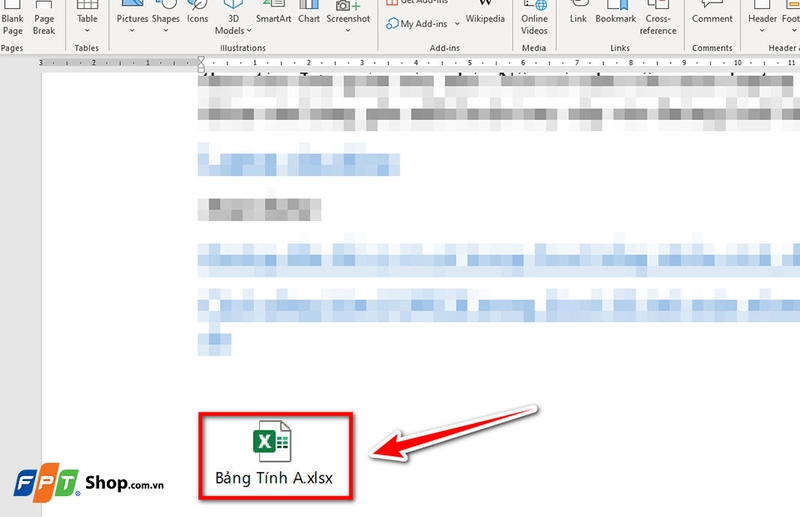This screenshot has height=517, width=800.
Task: Insert a Blank Page
Action: click(x=12, y=18)
